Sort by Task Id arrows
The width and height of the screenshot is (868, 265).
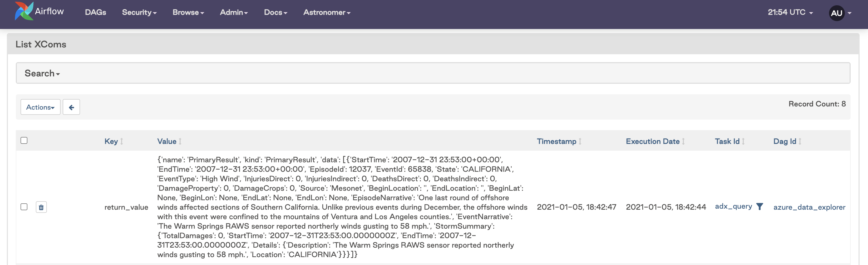point(743,142)
